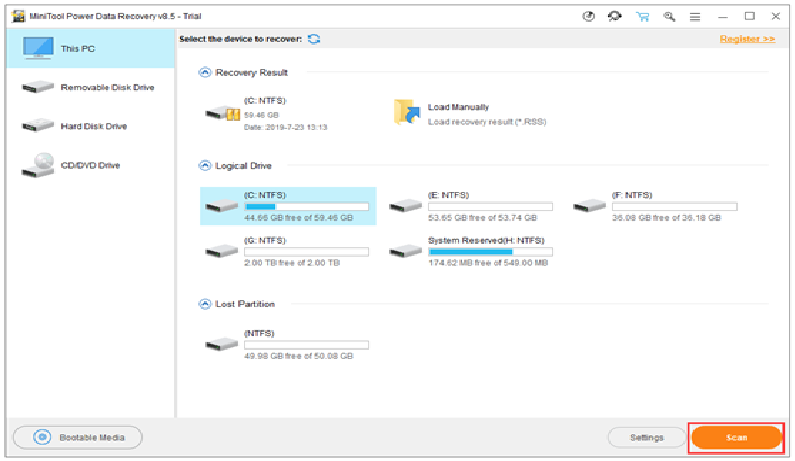Viewport: 795px width, 461px height.
Task: Click the Bootable Media disc icon
Action: [42, 437]
